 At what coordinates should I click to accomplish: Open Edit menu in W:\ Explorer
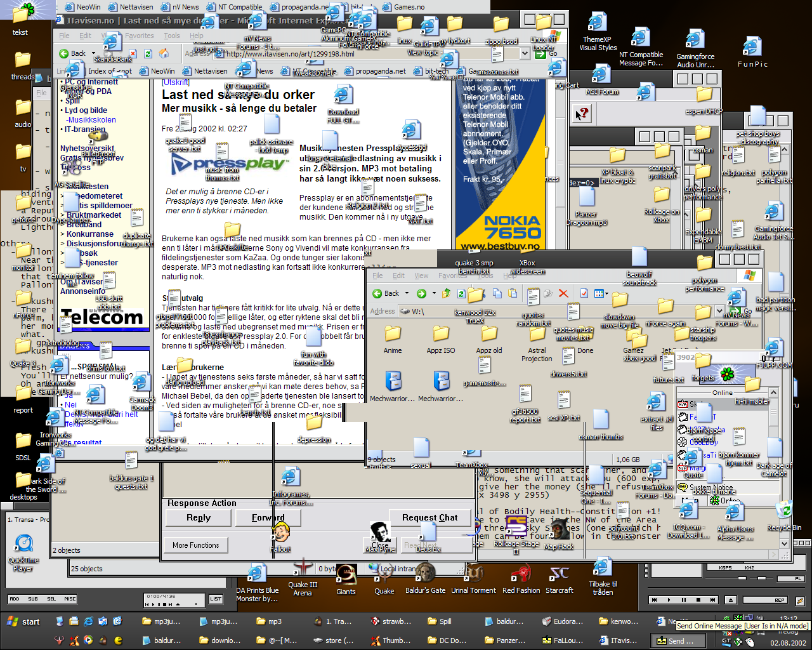tap(398, 275)
